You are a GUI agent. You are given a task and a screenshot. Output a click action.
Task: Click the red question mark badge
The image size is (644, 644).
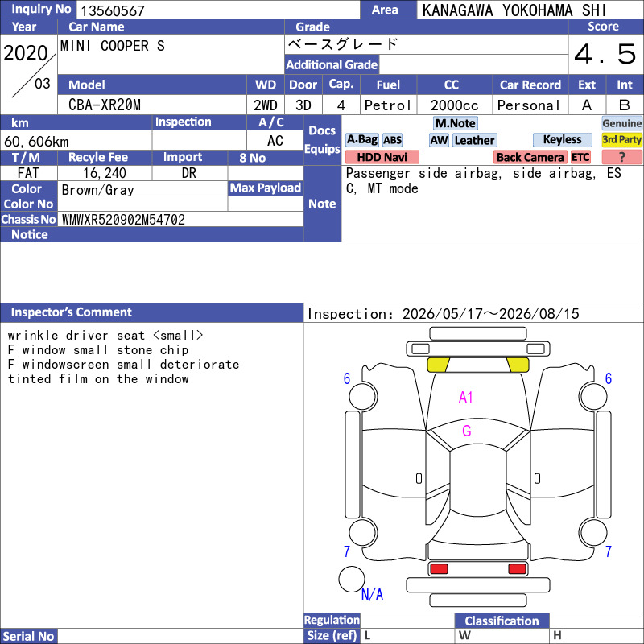[x=621, y=157]
